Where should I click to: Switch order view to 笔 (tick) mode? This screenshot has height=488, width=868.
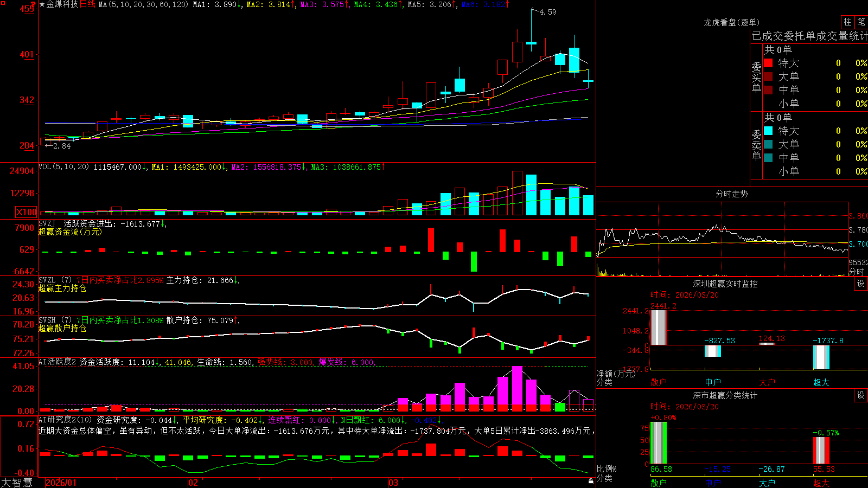(x=861, y=22)
